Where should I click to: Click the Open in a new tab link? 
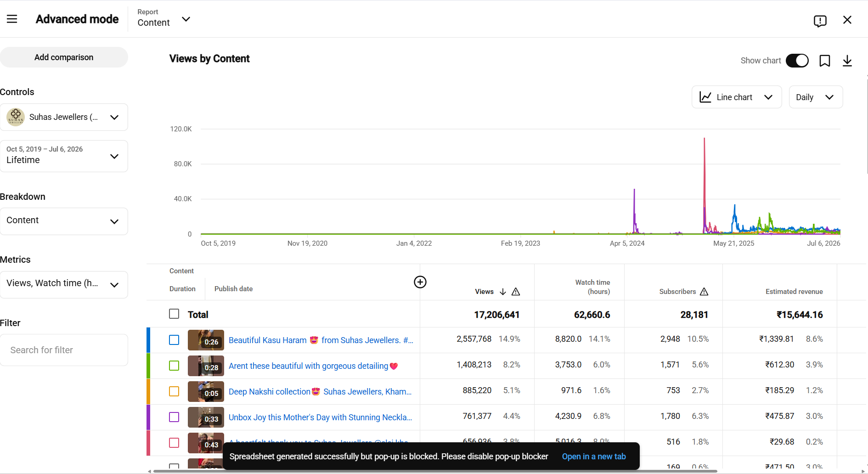594,457
